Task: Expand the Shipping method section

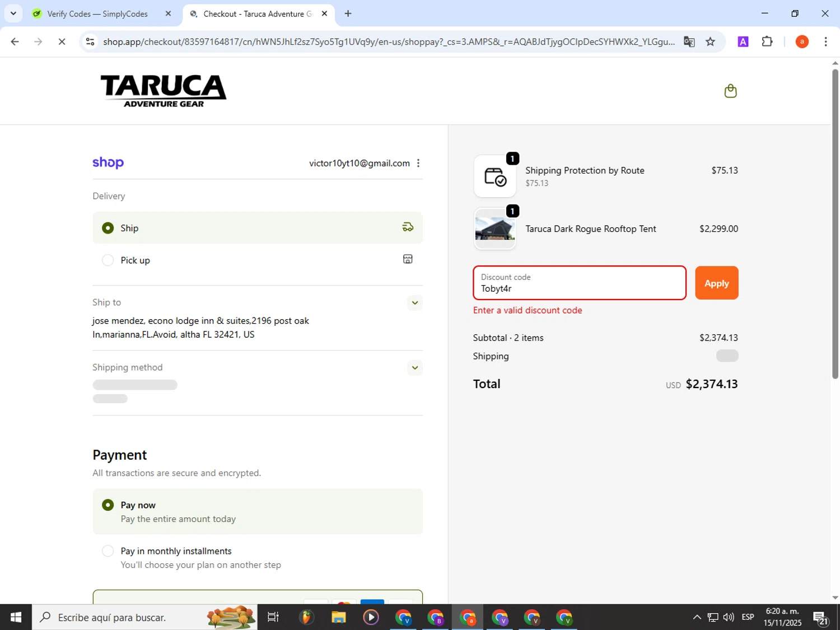Action: pos(414,367)
